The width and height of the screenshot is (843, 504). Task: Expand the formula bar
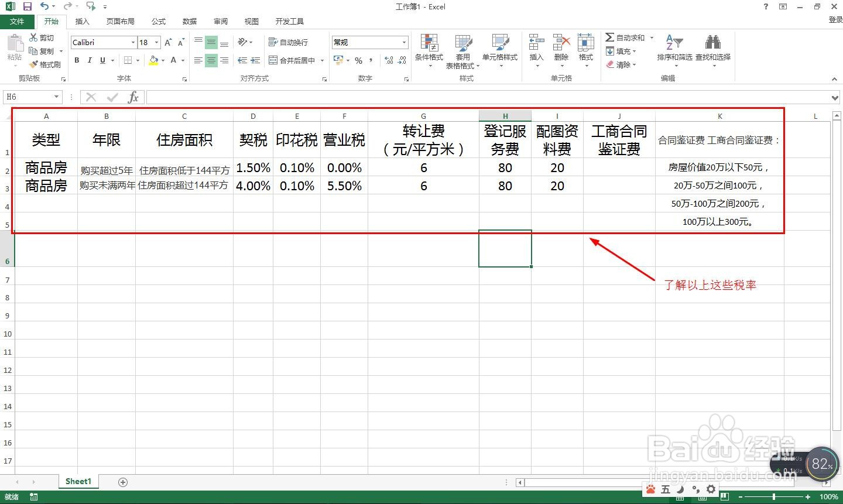click(835, 97)
